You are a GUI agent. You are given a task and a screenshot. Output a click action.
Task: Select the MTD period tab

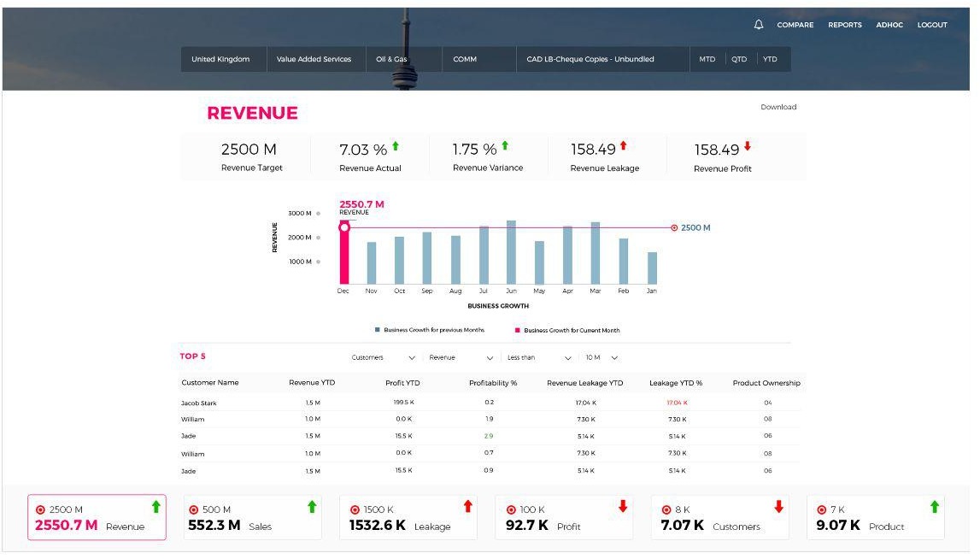[x=707, y=59]
